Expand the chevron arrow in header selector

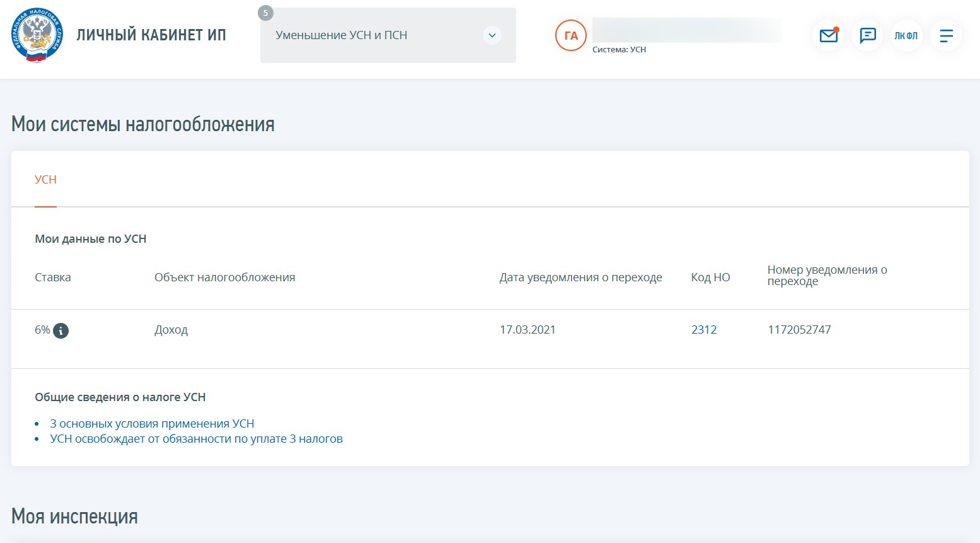[x=492, y=35]
